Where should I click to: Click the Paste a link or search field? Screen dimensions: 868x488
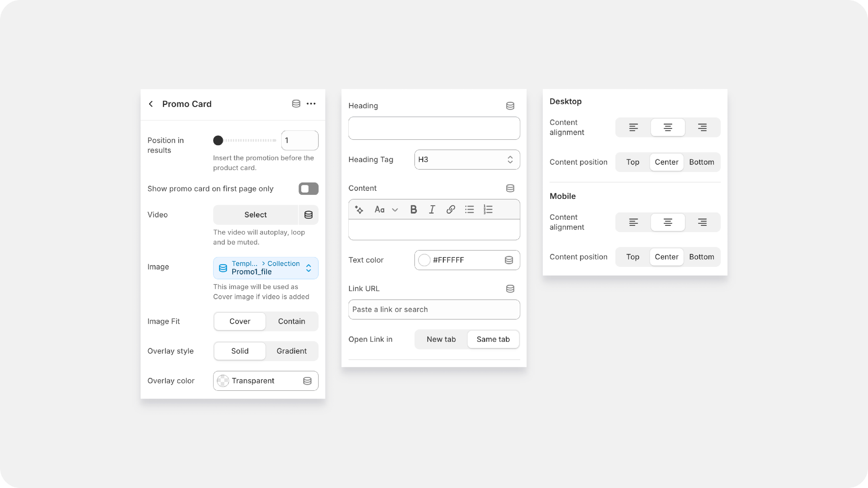[434, 310]
